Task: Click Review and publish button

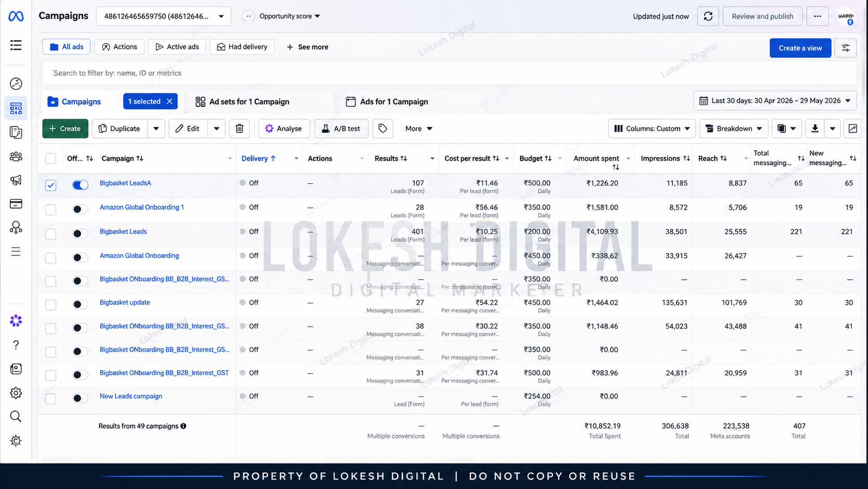Action: click(x=762, y=17)
